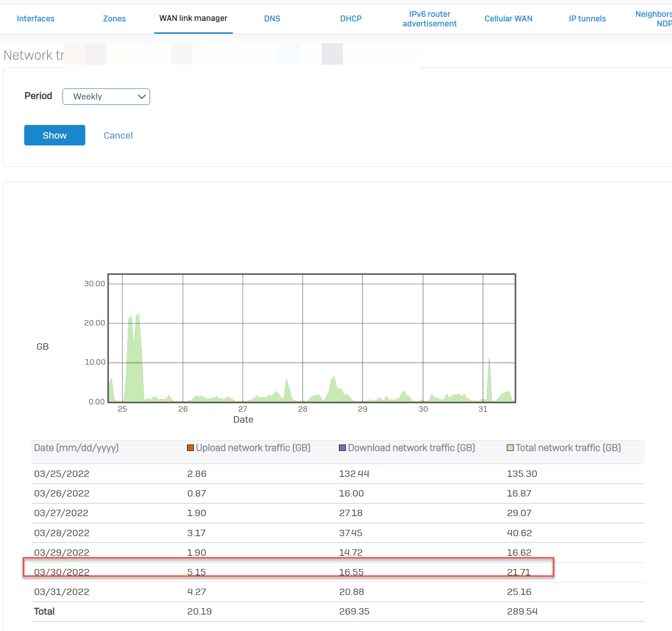672x631 pixels.
Task: Click the Period field label
Action: (x=38, y=96)
